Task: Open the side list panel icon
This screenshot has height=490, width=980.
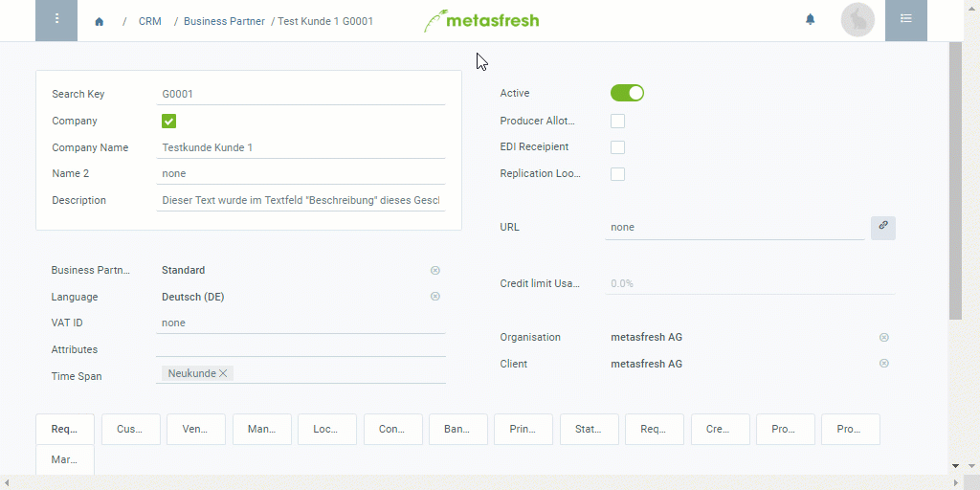Action: [x=905, y=20]
